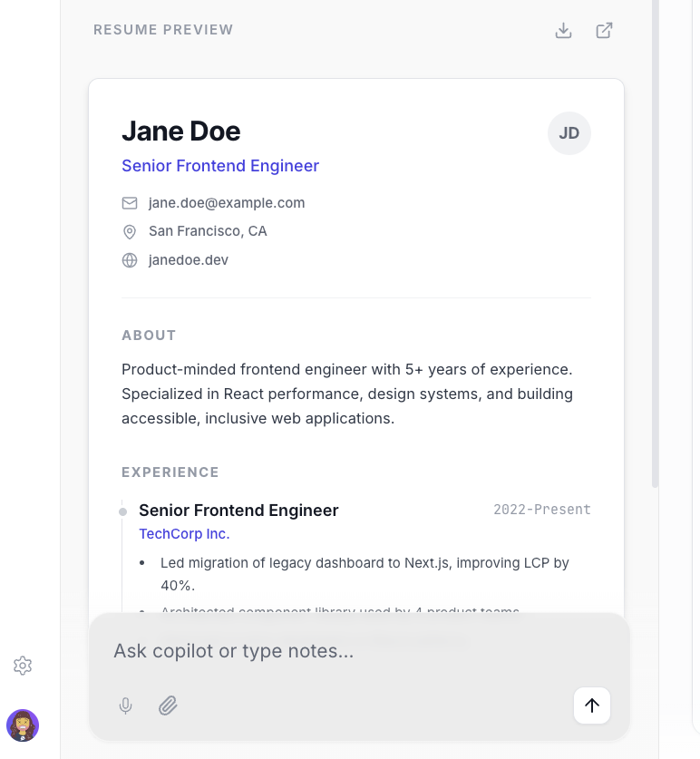Click the location pin icon
The height and width of the screenshot is (759, 700).
(129, 231)
